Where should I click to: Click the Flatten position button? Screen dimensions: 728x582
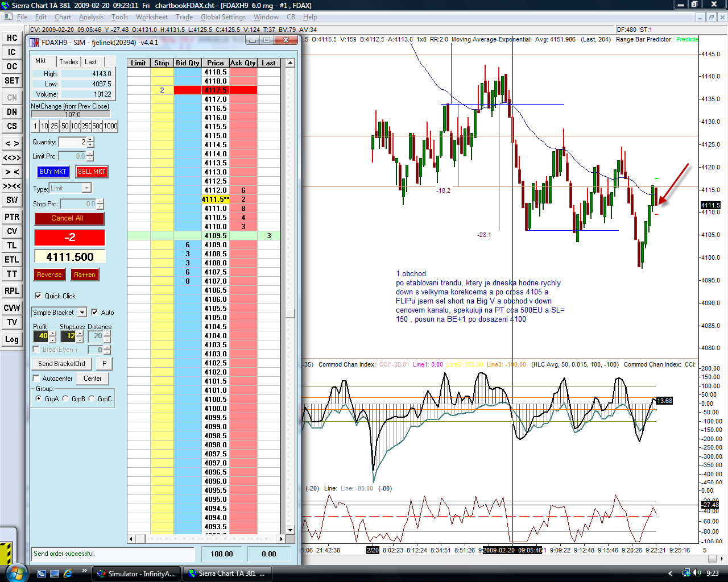click(85, 275)
